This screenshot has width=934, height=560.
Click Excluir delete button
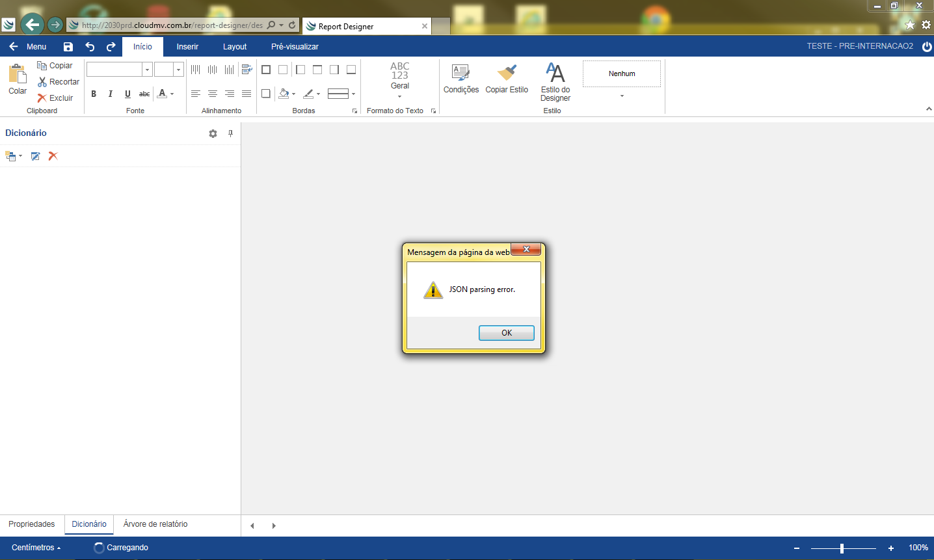[x=55, y=98]
